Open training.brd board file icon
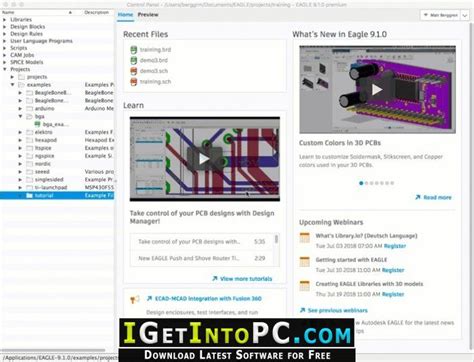 tap(134, 50)
